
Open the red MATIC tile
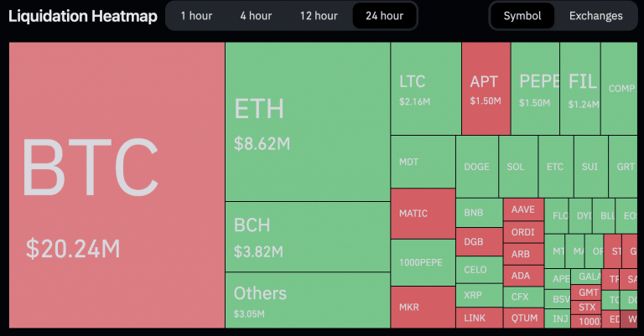coord(423,214)
